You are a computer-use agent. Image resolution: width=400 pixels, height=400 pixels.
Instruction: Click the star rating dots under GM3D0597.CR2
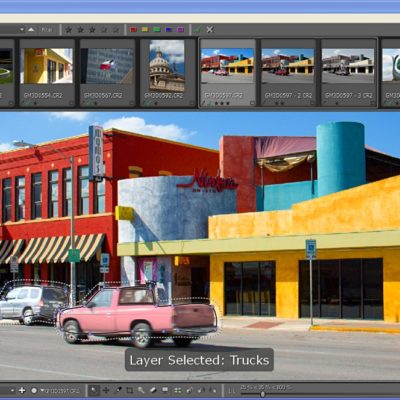[222, 103]
